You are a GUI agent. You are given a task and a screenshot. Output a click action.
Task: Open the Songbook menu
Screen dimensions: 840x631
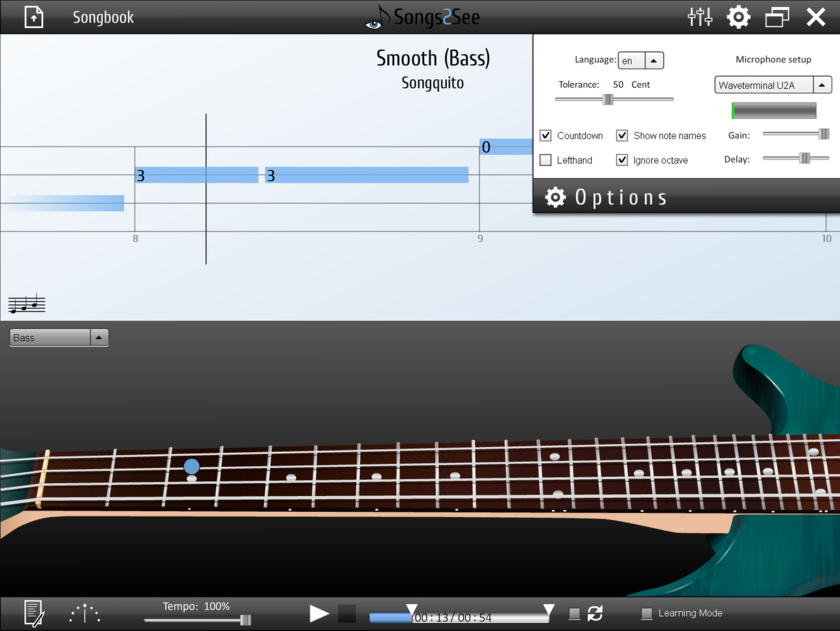coord(103,17)
